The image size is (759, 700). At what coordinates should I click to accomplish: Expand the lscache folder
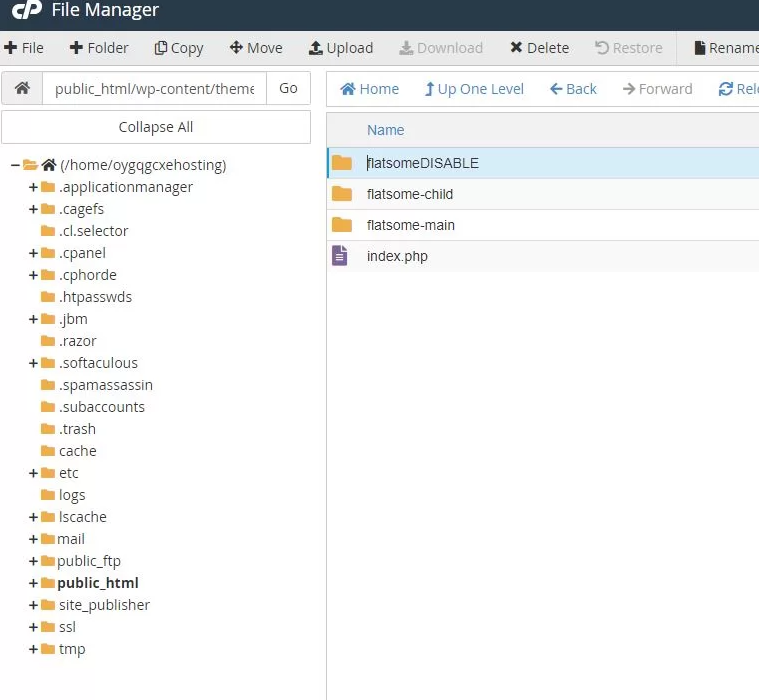point(33,517)
